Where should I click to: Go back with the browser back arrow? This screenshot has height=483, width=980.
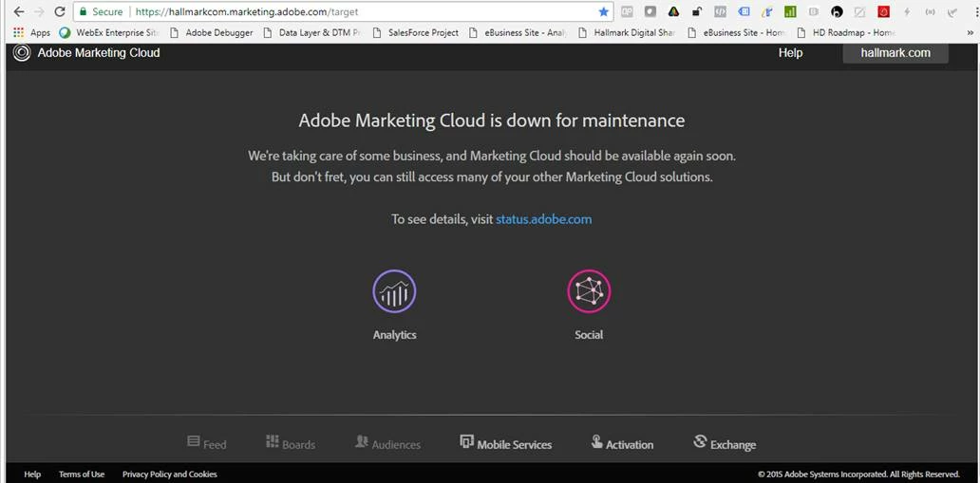19,11
